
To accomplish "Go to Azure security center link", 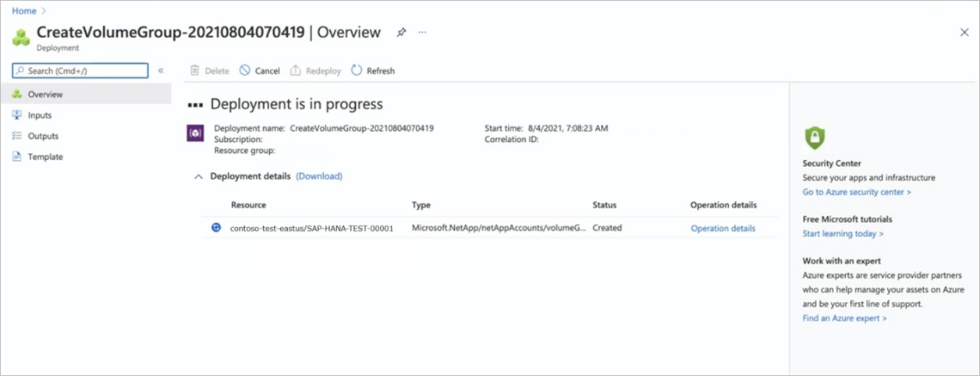I will click(x=857, y=192).
